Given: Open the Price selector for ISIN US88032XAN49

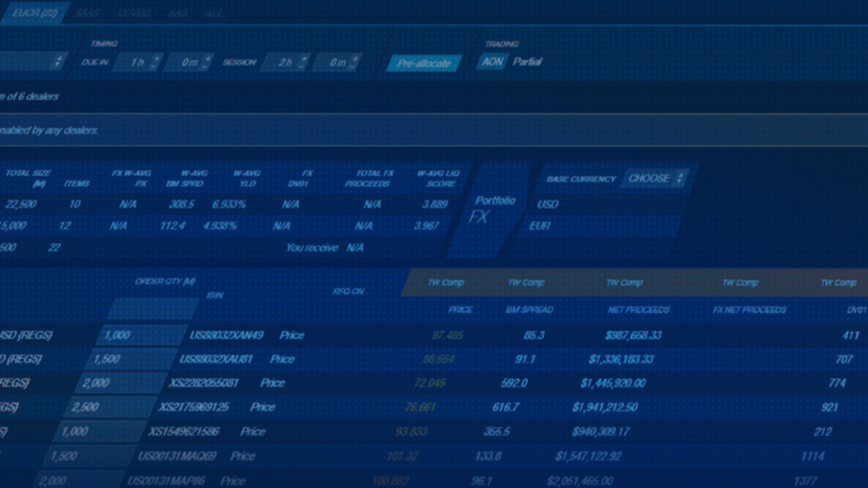Looking at the screenshot, I should pos(291,335).
